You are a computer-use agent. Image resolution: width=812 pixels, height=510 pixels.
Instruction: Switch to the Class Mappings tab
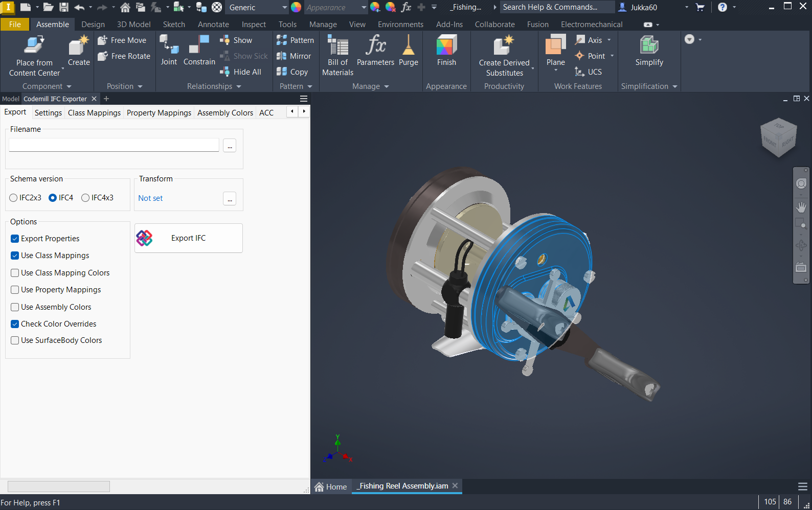point(94,113)
